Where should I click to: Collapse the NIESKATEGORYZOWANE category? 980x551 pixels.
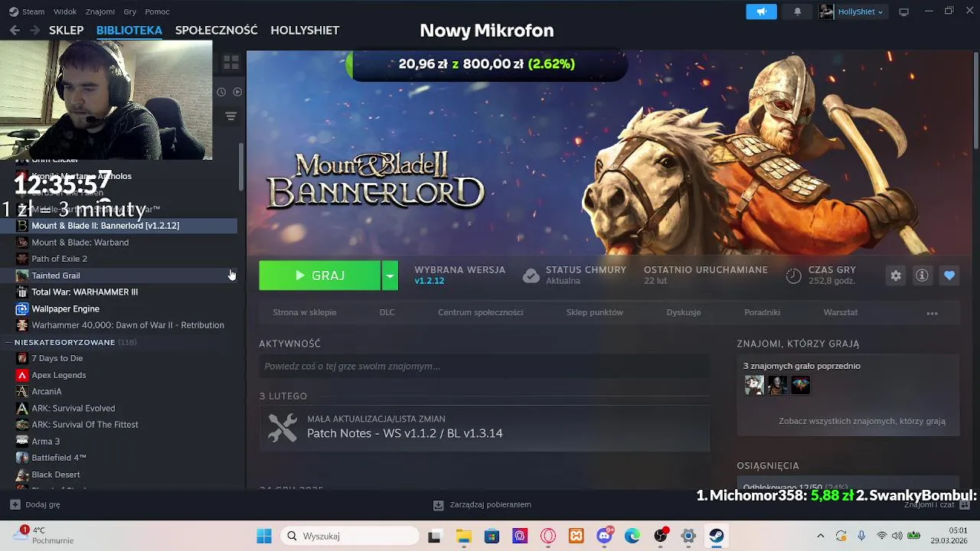tap(8, 342)
